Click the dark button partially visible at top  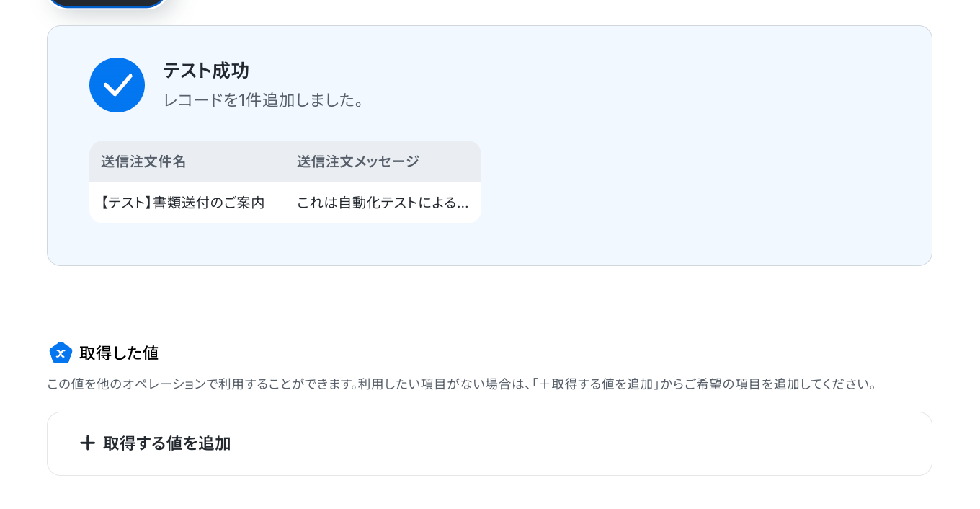click(x=107, y=4)
